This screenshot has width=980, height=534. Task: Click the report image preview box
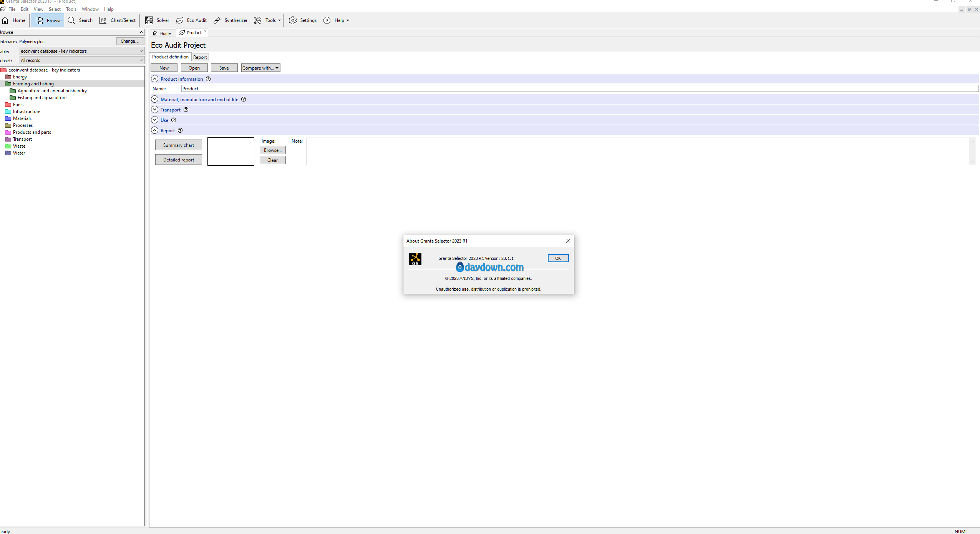coord(231,151)
